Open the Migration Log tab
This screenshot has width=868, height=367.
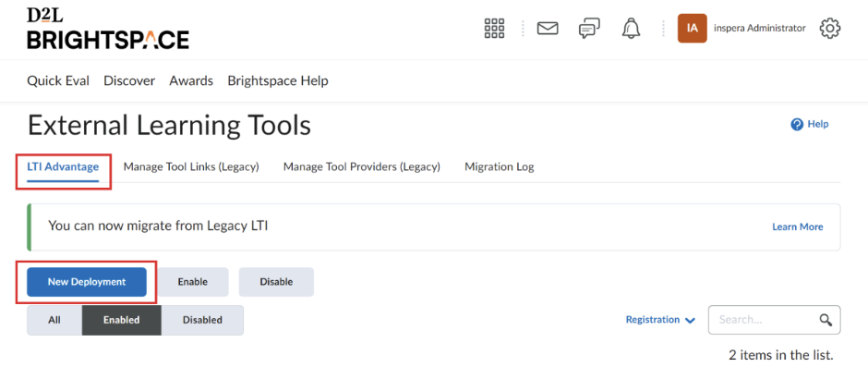[x=500, y=167]
